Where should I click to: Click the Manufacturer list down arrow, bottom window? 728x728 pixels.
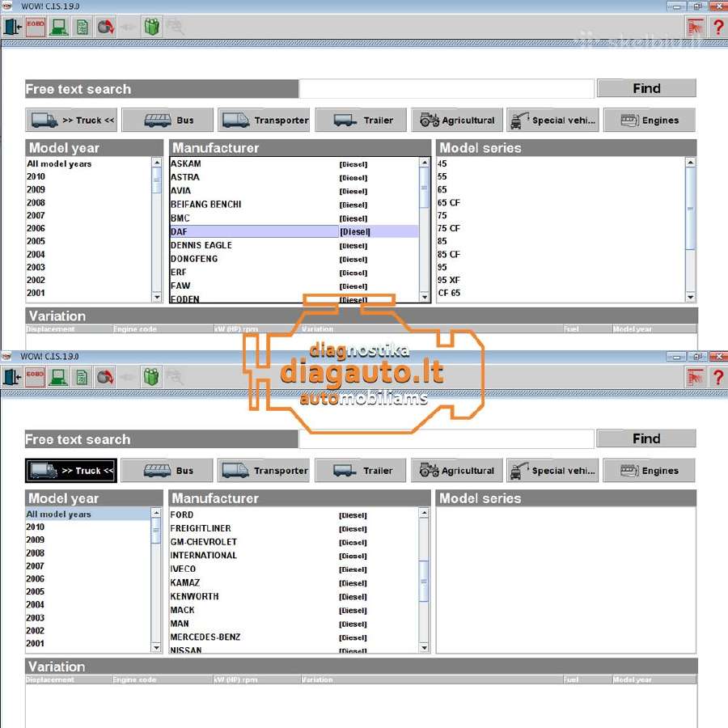424,648
